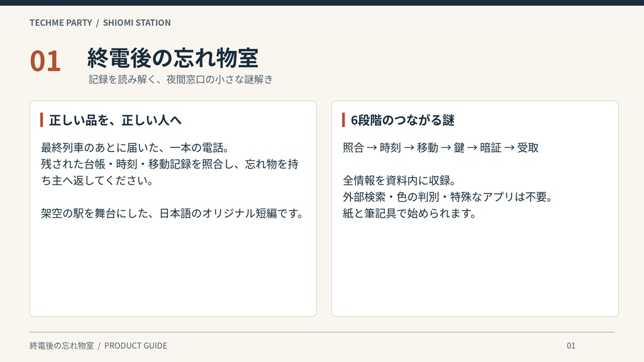Click the 'TECHME PARTY / SHIOMI STATION' header text
The height and width of the screenshot is (362, 644).
pyautogui.click(x=100, y=23)
